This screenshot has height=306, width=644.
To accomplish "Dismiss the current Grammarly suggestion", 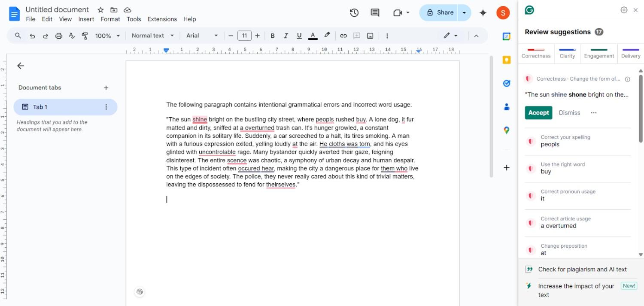I will [x=569, y=112].
